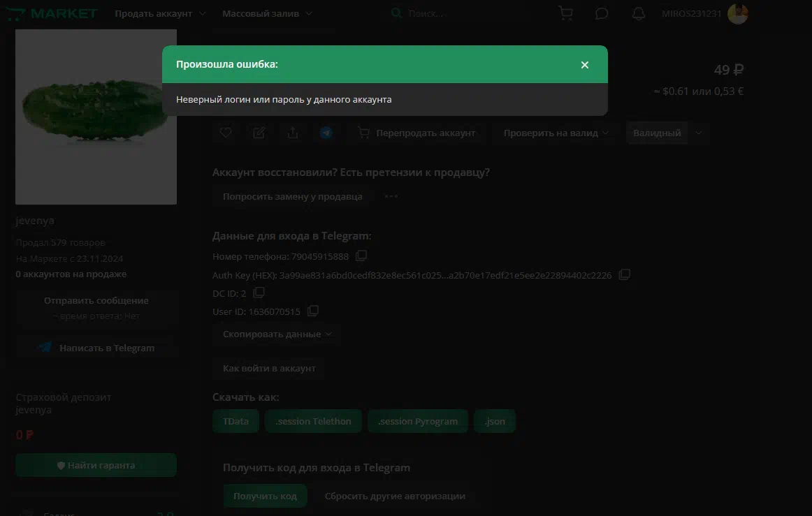Expand the chevron next to "Валидный"
The image size is (812, 516).
click(699, 133)
